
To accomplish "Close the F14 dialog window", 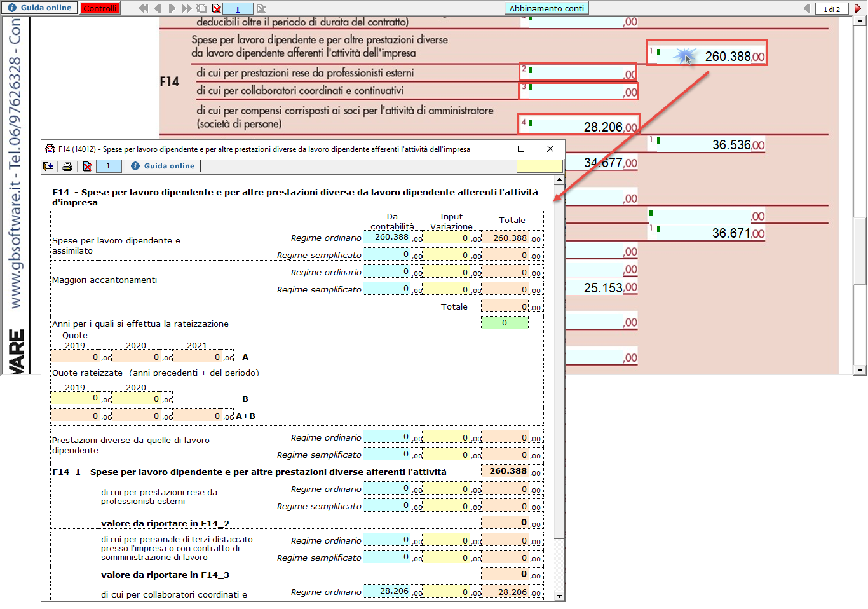I will (x=550, y=149).
